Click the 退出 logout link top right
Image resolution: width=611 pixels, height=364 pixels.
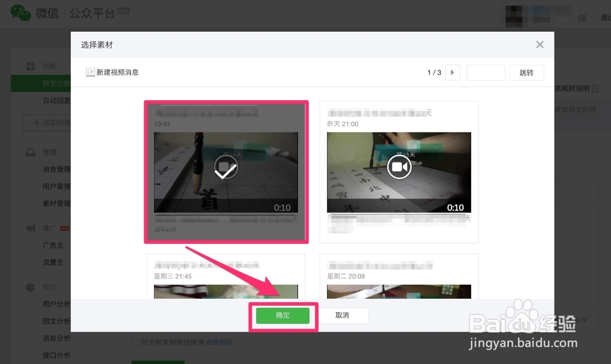(x=606, y=16)
